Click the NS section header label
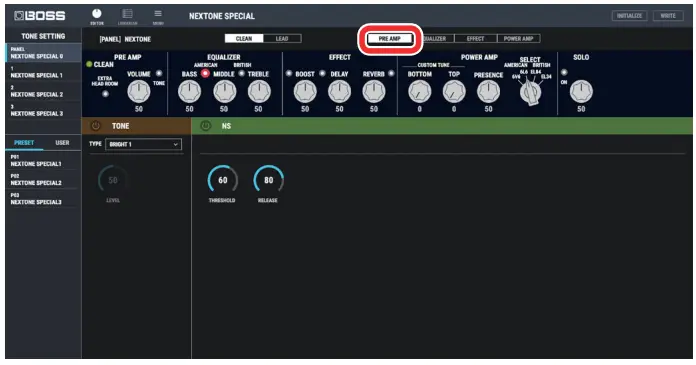 226,126
